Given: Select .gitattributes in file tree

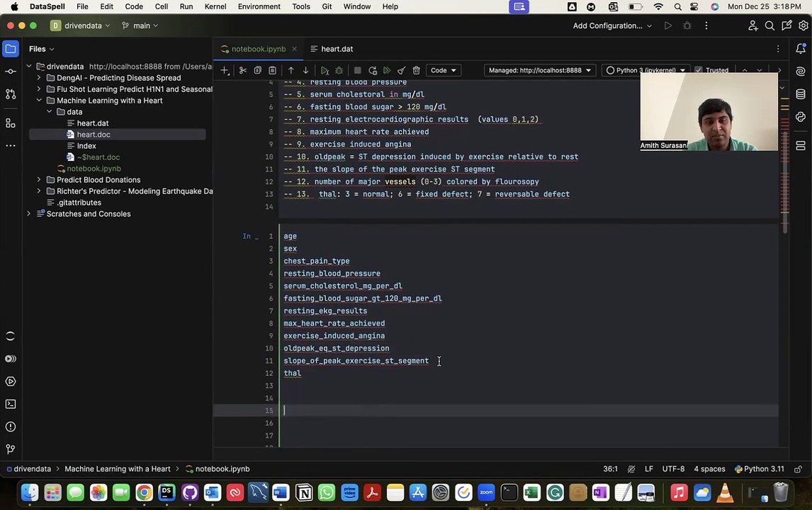Looking at the screenshot, I should click(79, 203).
